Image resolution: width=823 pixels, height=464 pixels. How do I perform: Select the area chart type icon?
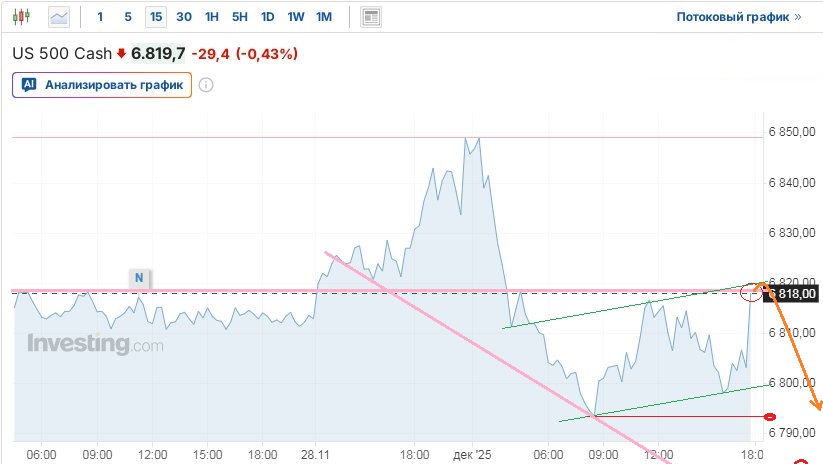[x=59, y=17]
